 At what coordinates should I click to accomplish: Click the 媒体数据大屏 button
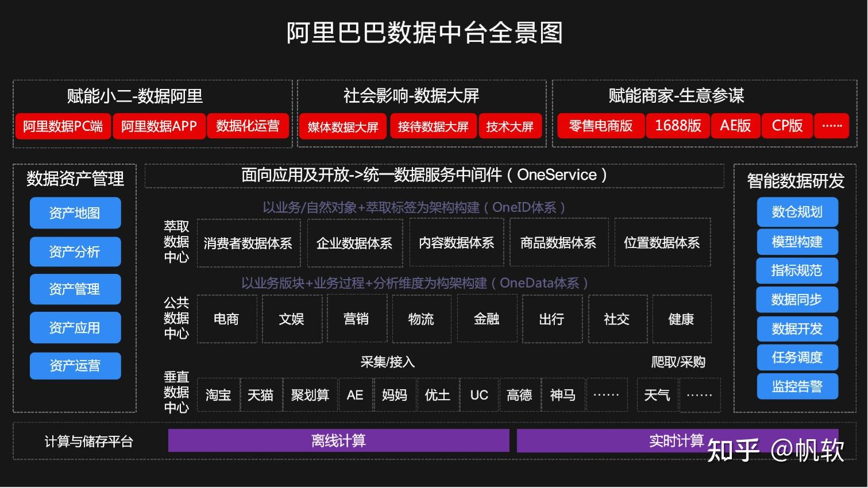click(343, 127)
